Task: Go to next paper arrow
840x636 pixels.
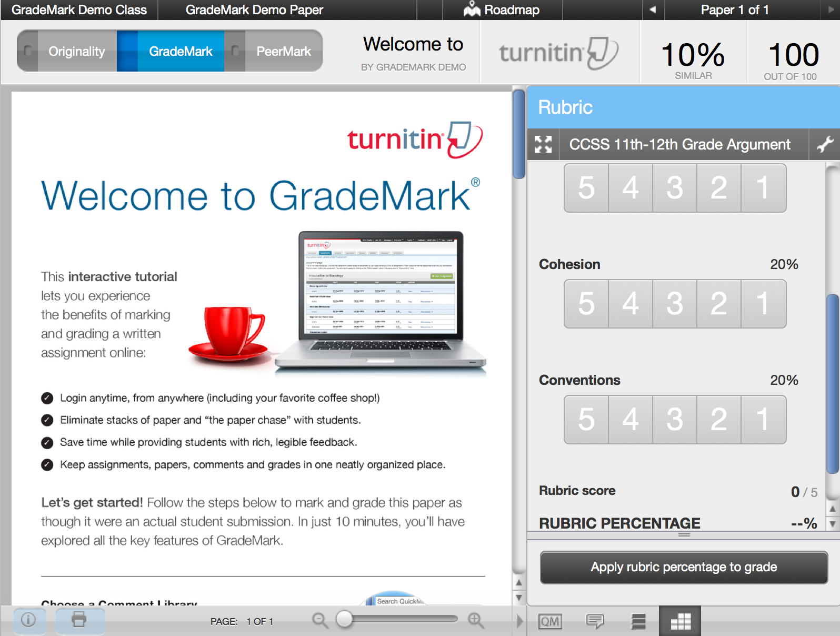Action: pos(831,9)
